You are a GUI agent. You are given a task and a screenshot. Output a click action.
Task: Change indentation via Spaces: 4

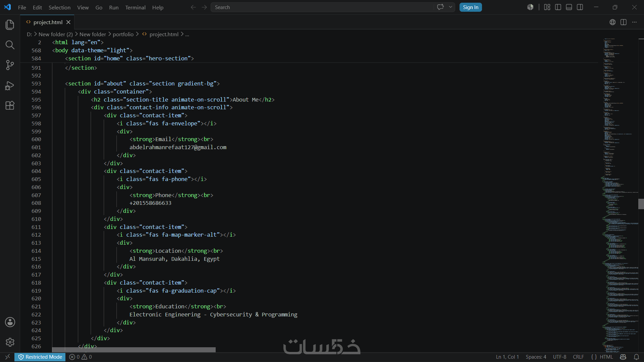[536, 357]
